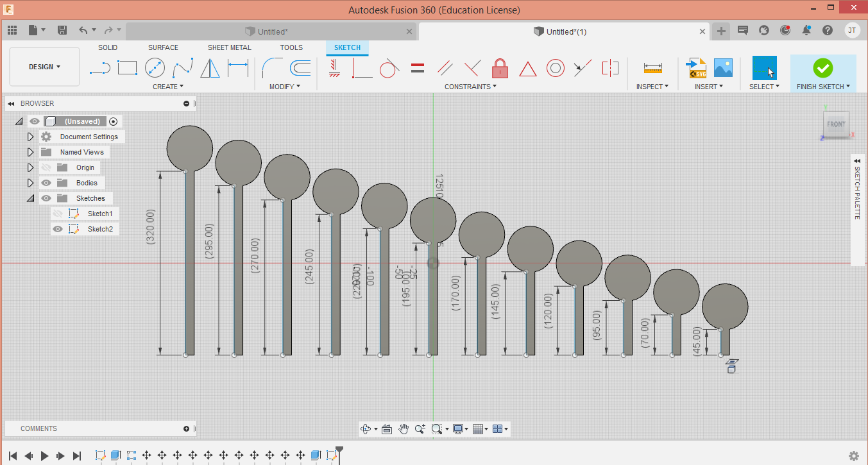
Task: Jump to the timeline beginning
Action: [13, 456]
